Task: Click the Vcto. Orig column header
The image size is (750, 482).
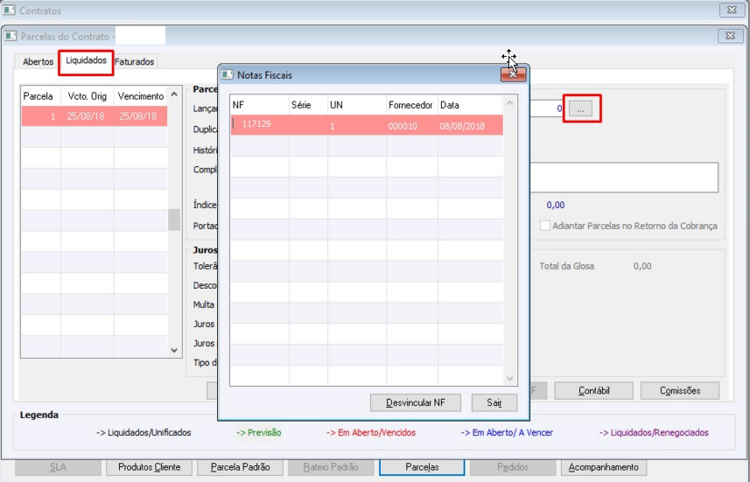Action: tap(87, 96)
